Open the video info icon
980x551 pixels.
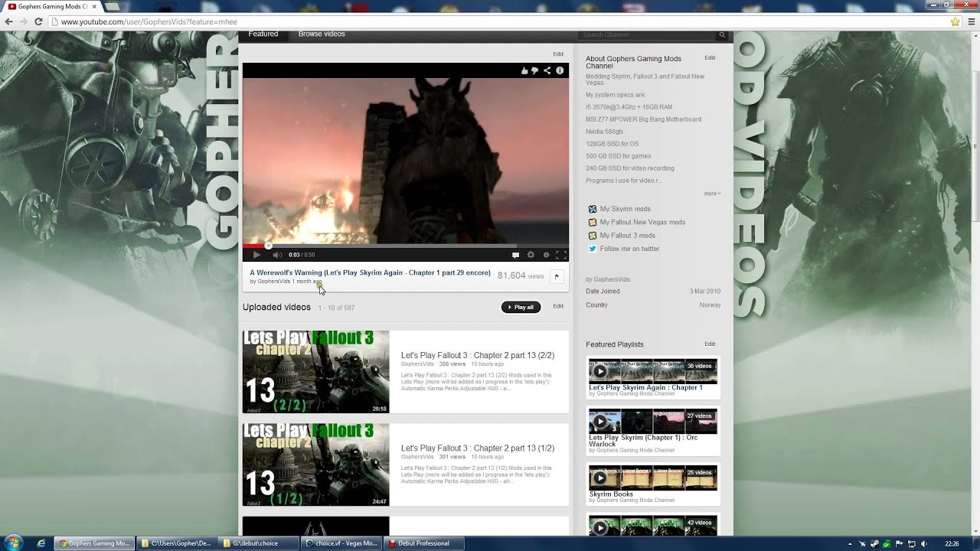[x=560, y=70]
